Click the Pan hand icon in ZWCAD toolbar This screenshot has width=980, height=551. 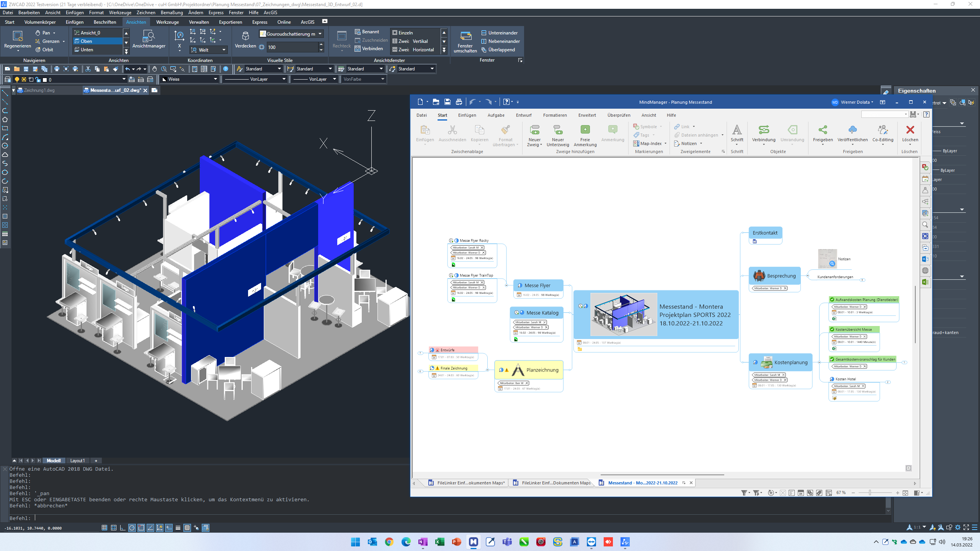tap(154, 69)
